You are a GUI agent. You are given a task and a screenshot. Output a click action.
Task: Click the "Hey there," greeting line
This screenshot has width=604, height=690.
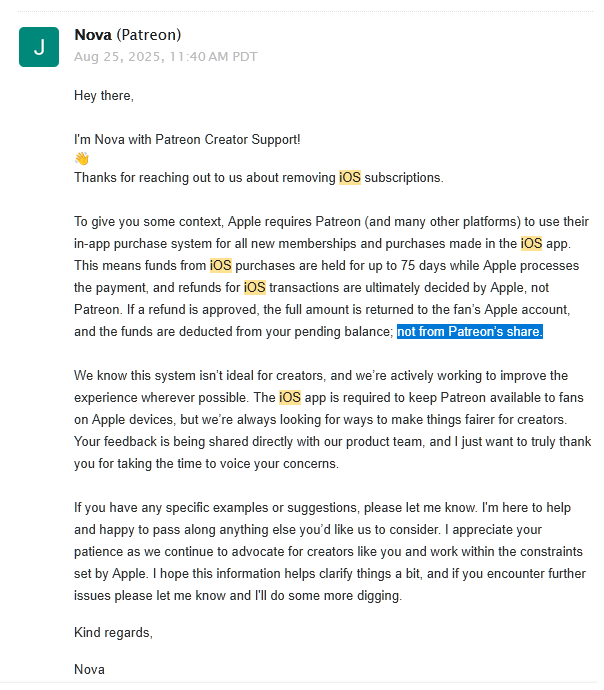[x=103, y=96]
